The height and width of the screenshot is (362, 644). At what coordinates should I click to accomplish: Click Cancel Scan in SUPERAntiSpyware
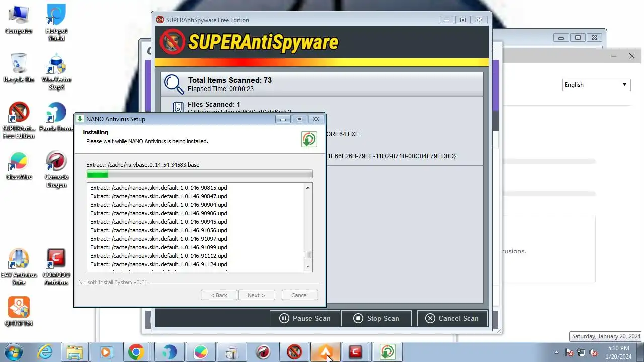tap(452, 318)
